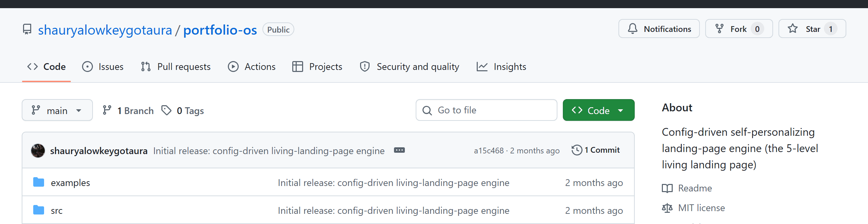Open the portfolio-os repository link
Viewport: 868px width, 224px height.
point(220,30)
